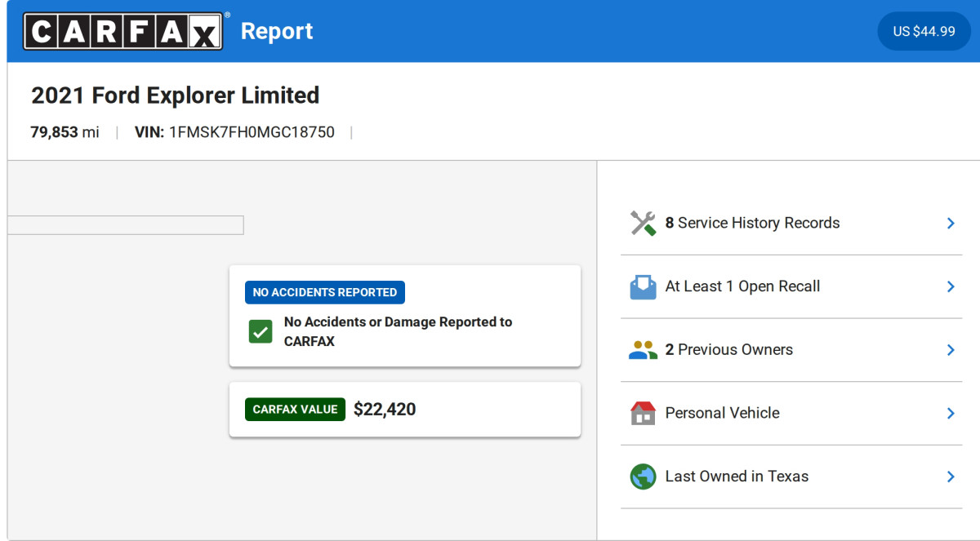980x541 pixels.
Task: Click No Accidents or Damage Reported text
Action: pos(398,332)
